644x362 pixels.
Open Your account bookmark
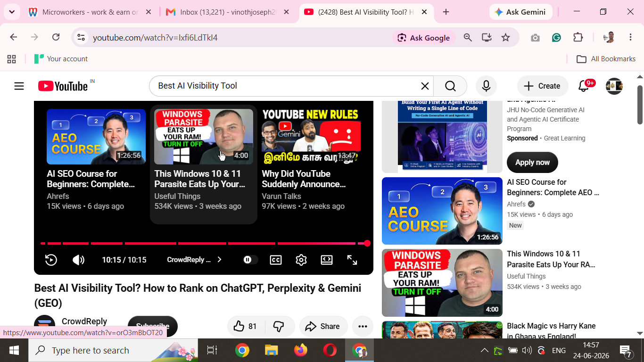[61, 59]
